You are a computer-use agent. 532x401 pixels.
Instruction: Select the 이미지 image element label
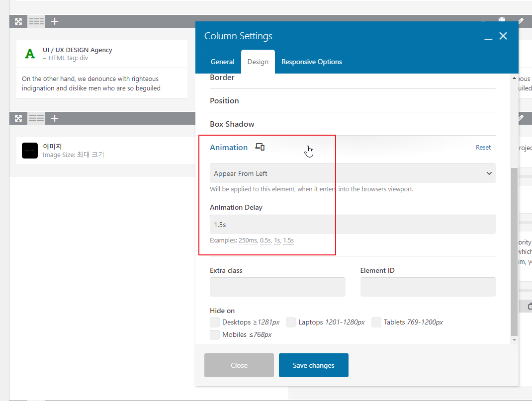pos(52,147)
